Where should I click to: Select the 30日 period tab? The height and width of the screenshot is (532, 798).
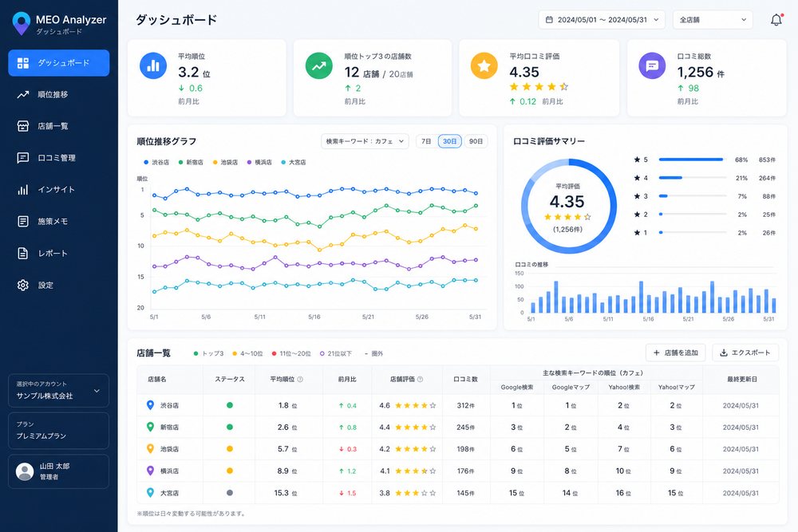click(450, 141)
